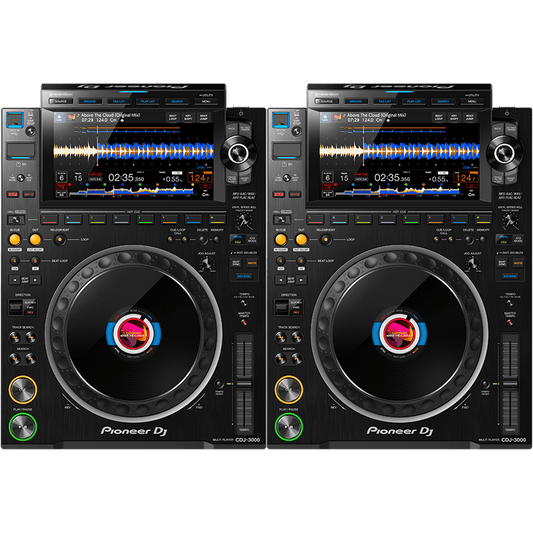Viewport: 533px width, 533px height.
Task: Click Vinyl Speed Adjust knob on left CDJ
Action: pyautogui.click(x=244, y=220)
